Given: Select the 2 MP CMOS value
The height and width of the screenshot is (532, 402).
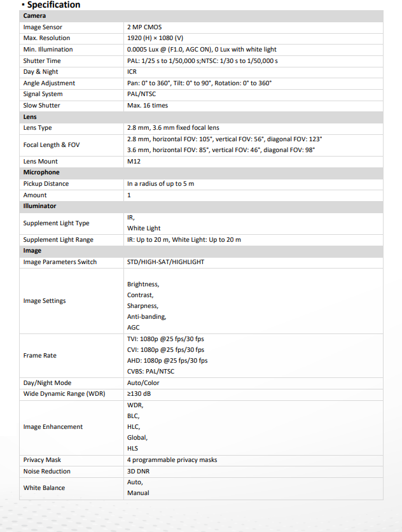Looking at the screenshot, I should (144, 27).
